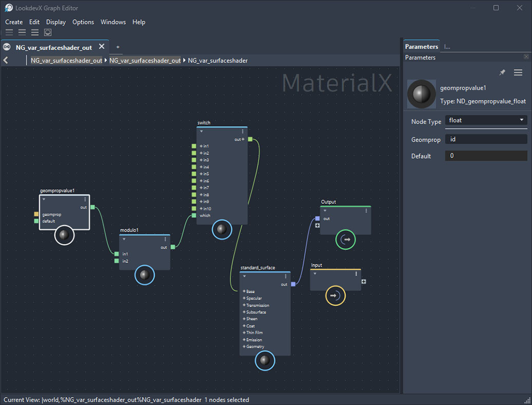This screenshot has width=532, height=405.
Task: Open geompropvalue1 node options dots
Action: click(x=85, y=200)
